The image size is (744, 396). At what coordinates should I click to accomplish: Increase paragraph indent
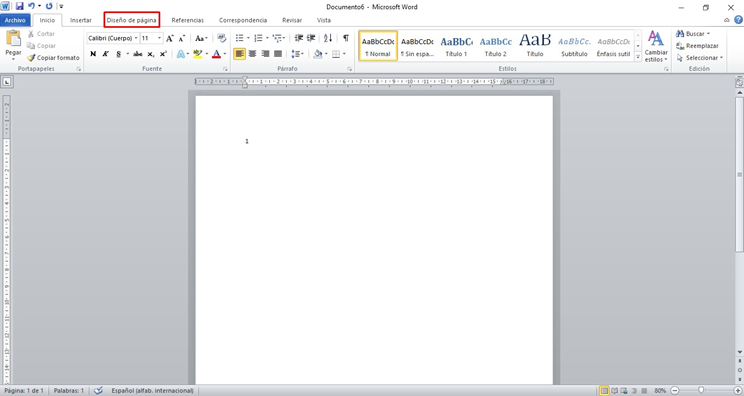tap(311, 38)
